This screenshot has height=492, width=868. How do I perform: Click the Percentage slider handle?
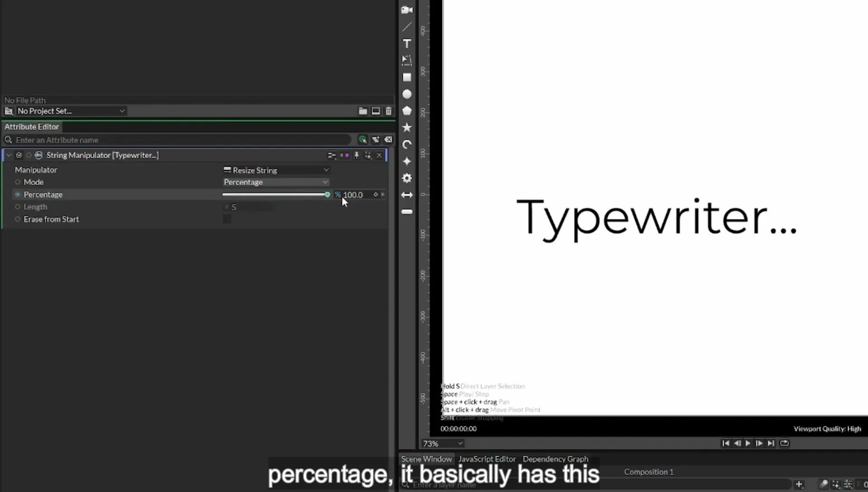(327, 194)
